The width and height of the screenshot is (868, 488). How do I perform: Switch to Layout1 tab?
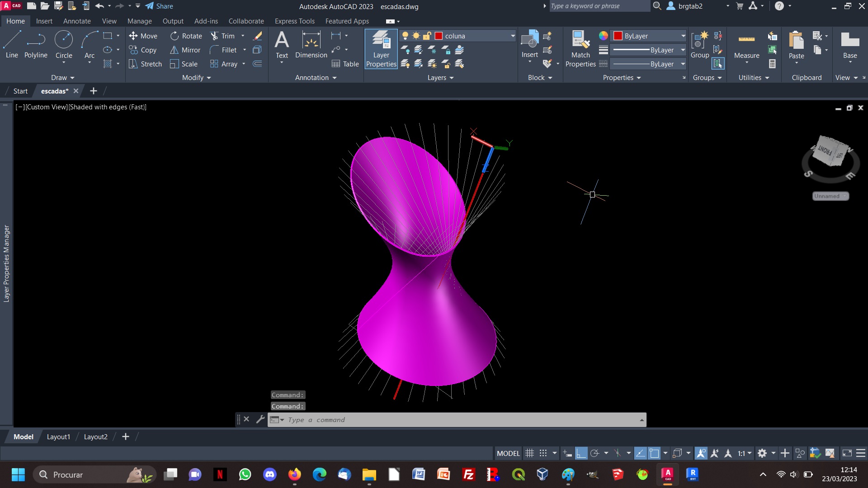tap(58, 436)
